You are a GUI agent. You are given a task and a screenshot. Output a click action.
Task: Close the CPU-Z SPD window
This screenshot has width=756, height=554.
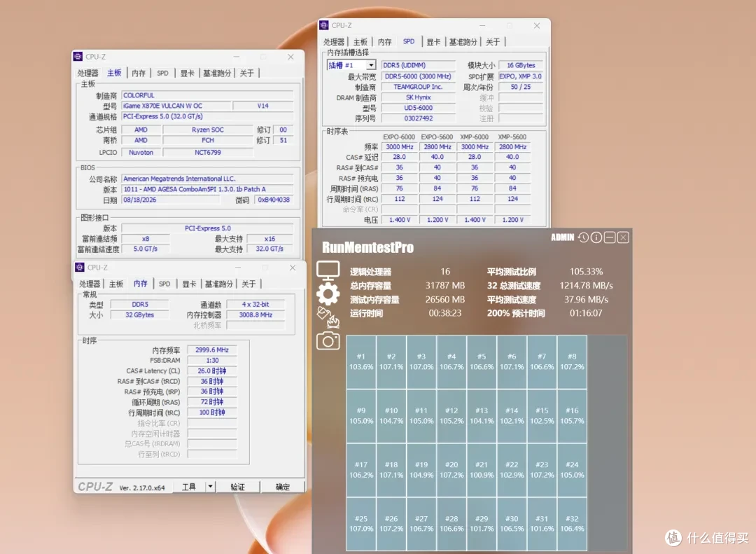(537, 26)
